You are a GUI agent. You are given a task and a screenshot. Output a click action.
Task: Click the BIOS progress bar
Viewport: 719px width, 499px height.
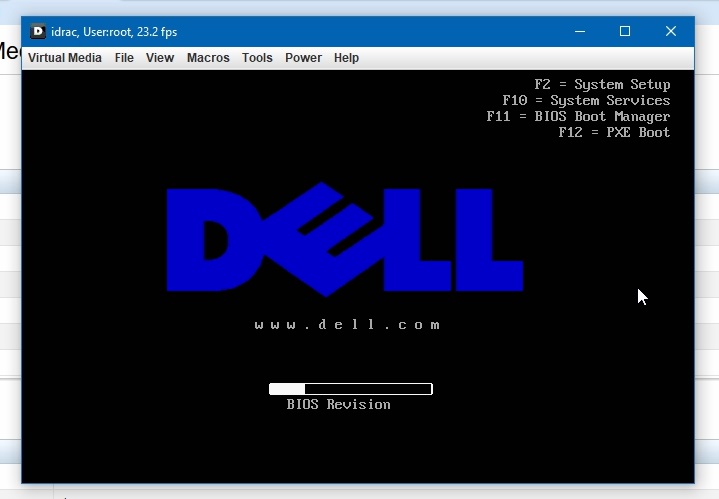351,389
